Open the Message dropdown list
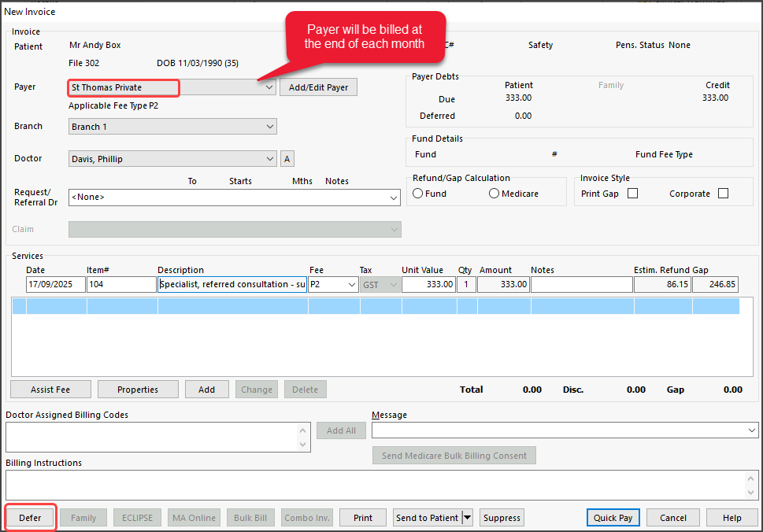Viewport: 763px width, 532px height. coord(751,430)
